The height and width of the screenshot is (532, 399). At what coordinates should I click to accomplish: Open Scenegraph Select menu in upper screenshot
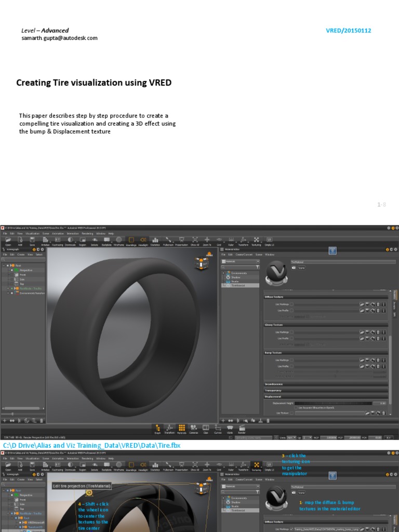[39, 255]
